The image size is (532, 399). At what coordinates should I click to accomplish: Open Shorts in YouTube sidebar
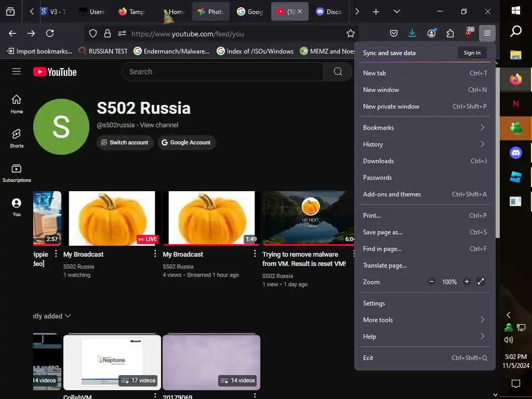click(17, 138)
